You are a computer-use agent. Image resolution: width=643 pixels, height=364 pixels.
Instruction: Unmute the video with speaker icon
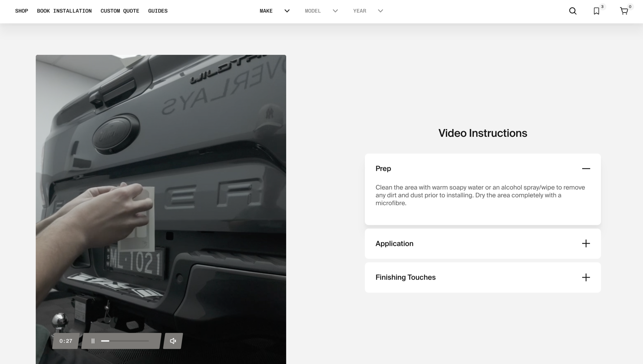click(173, 341)
